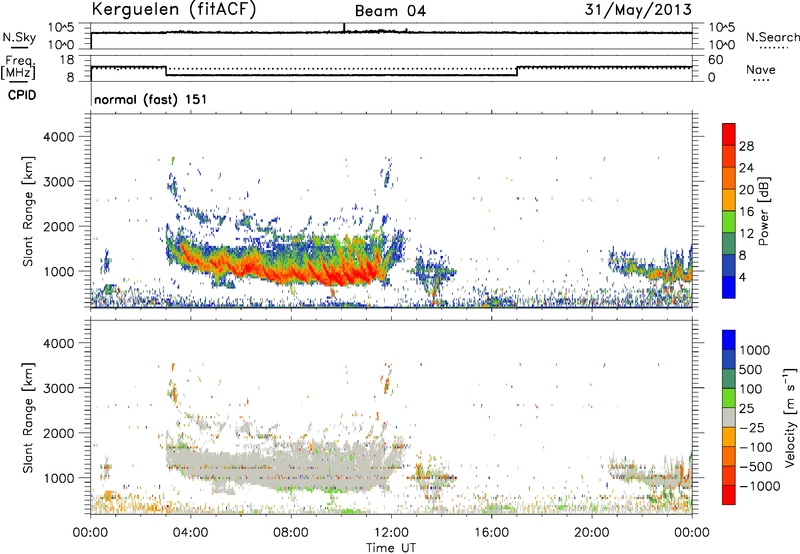Click the light green segment of power colorbar
This screenshot has width=800, height=554.
coord(729,222)
